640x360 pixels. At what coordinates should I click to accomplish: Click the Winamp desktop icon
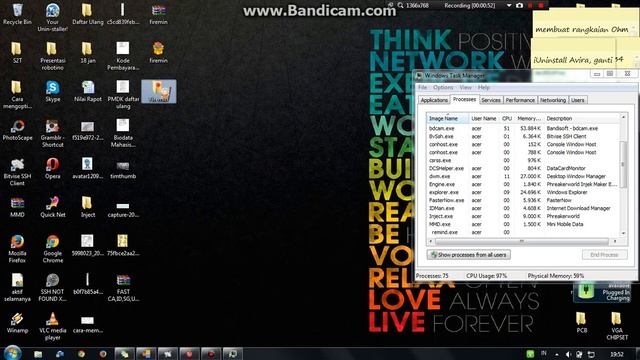point(17,322)
